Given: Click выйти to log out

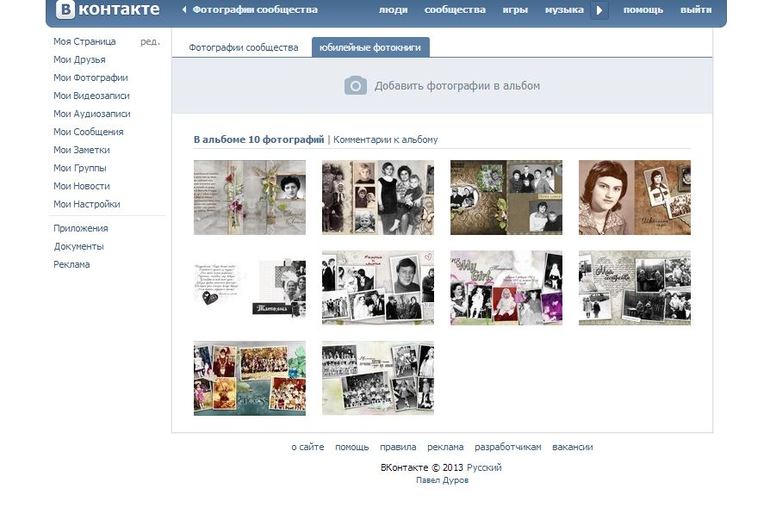Looking at the screenshot, I should (696, 10).
